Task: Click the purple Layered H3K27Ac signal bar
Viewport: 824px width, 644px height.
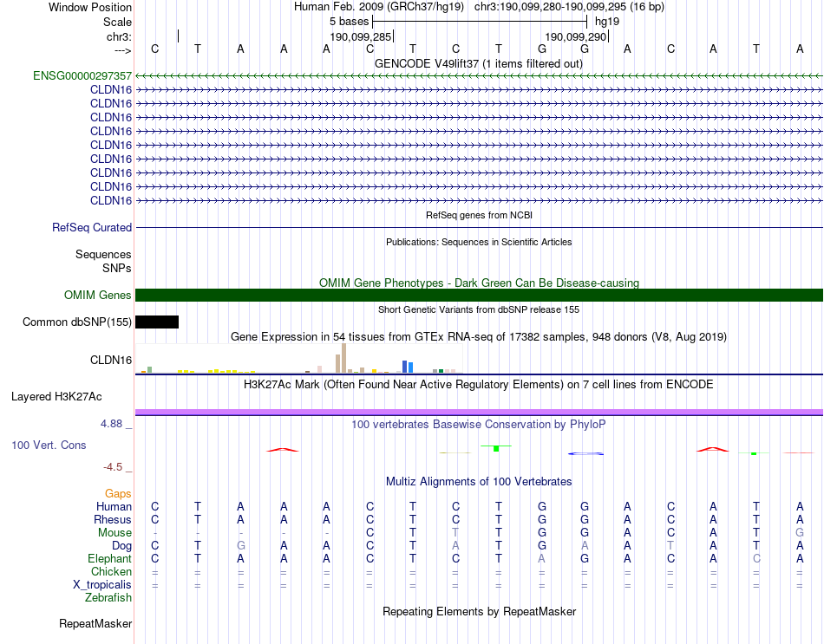Action: pyautogui.click(x=479, y=413)
